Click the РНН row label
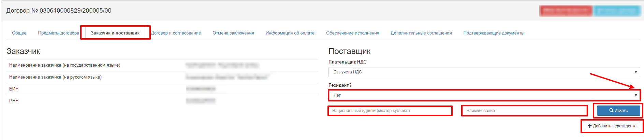Screen dimensions: 644x140 click(14, 101)
